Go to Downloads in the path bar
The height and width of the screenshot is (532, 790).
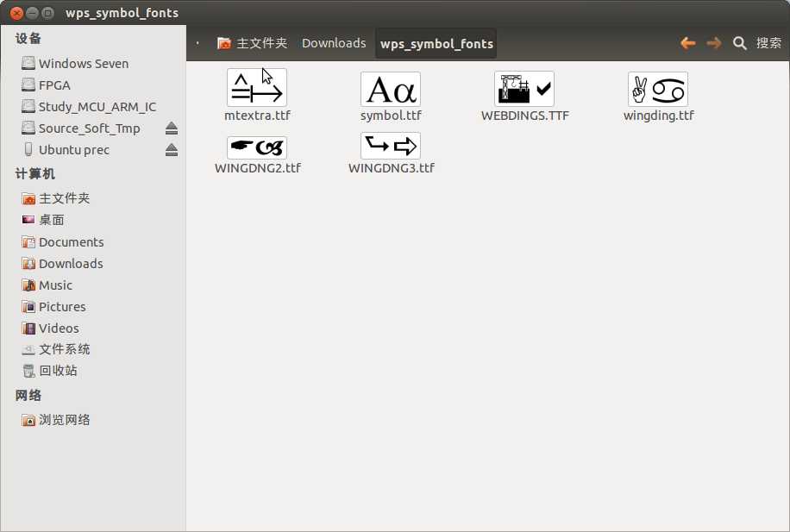tap(334, 43)
